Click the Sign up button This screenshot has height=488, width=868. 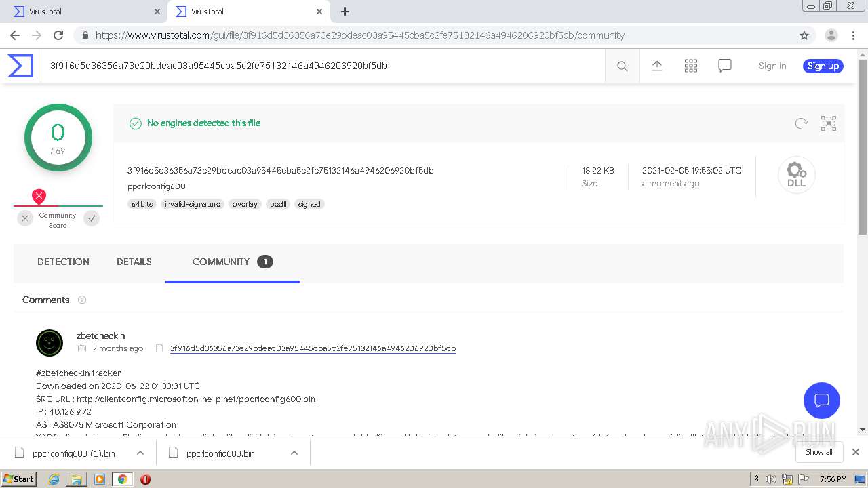pyautogui.click(x=823, y=66)
